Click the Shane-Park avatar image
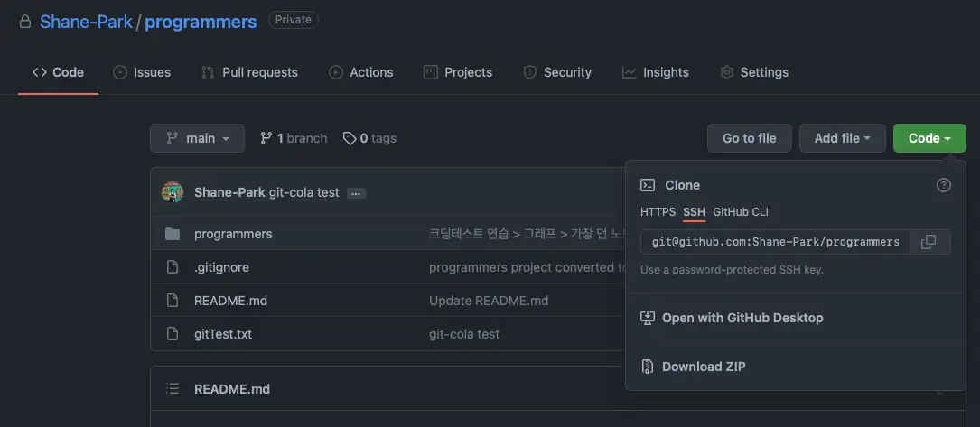This screenshot has width=980, height=427. (x=173, y=192)
